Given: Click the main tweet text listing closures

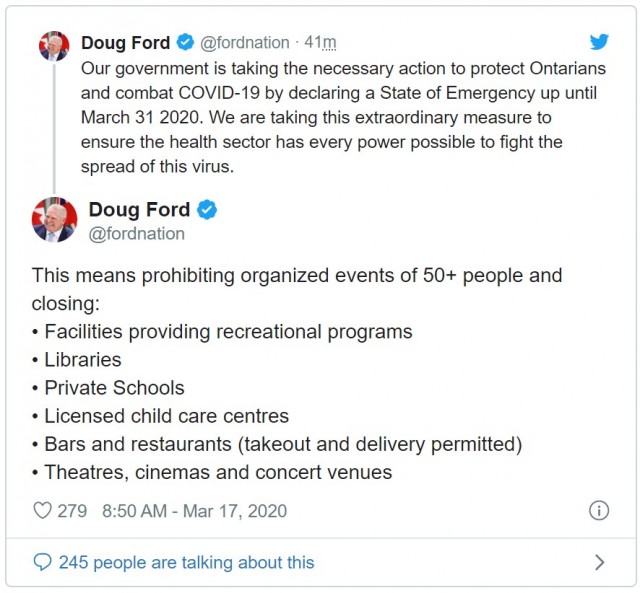Looking at the screenshot, I should (x=297, y=374).
